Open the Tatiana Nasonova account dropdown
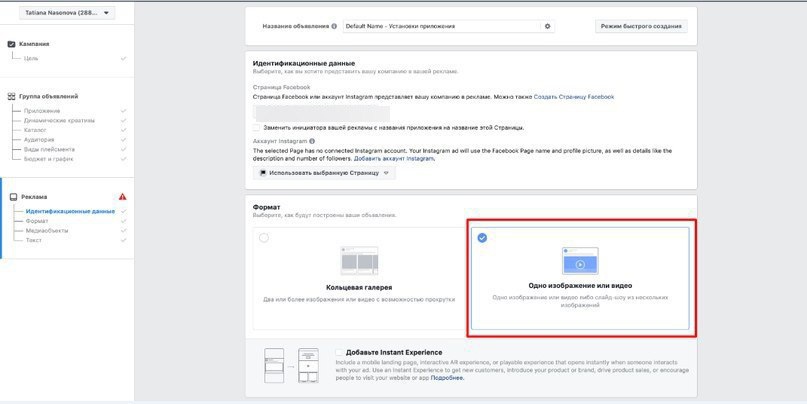807x404 pixels. 67,13
